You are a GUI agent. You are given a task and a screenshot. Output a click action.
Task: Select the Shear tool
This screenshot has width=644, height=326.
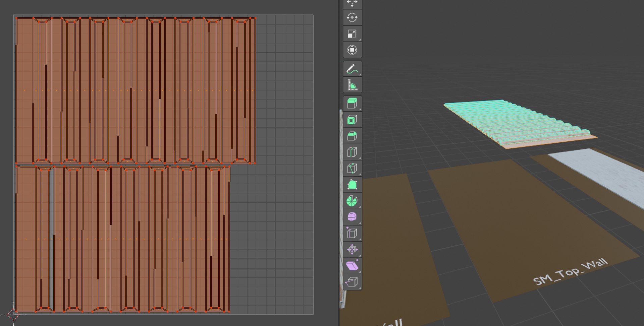352,266
